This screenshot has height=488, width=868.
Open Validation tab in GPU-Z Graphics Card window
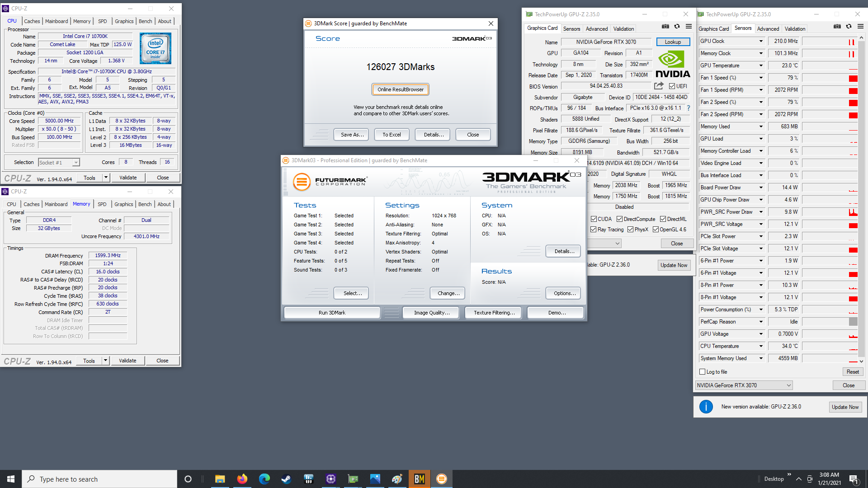click(x=623, y=29)
